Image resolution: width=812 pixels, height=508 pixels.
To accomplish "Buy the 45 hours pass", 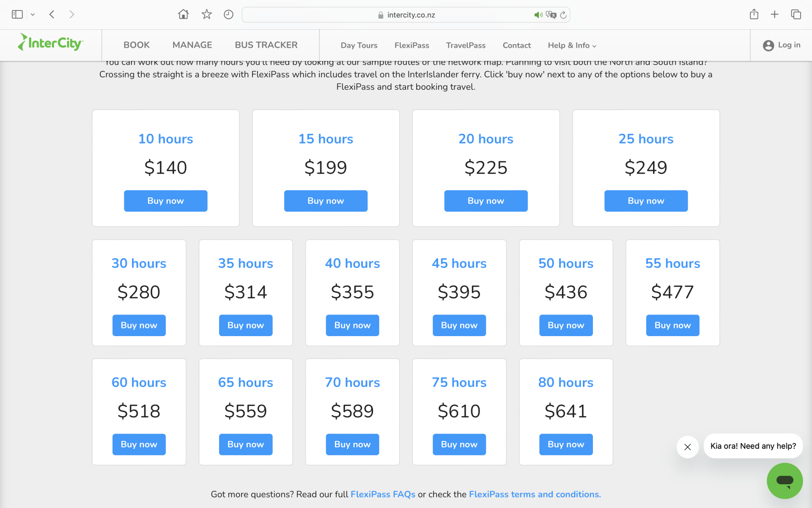I will click(459, 325).
